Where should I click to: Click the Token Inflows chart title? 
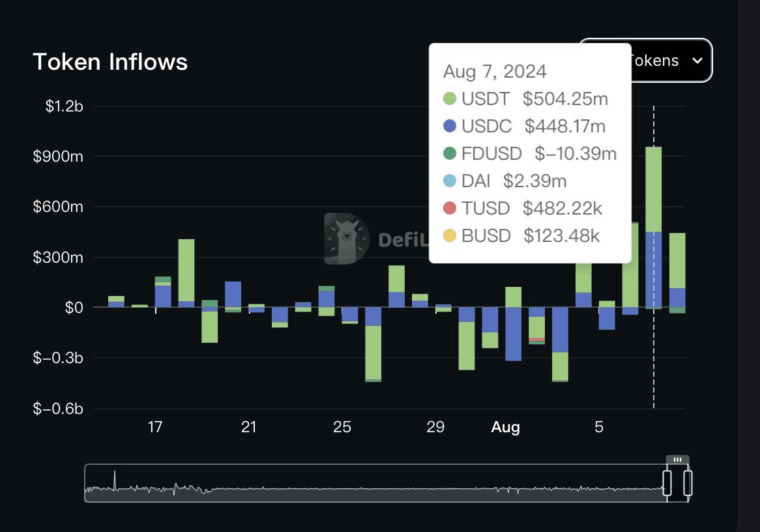(110, 62)
